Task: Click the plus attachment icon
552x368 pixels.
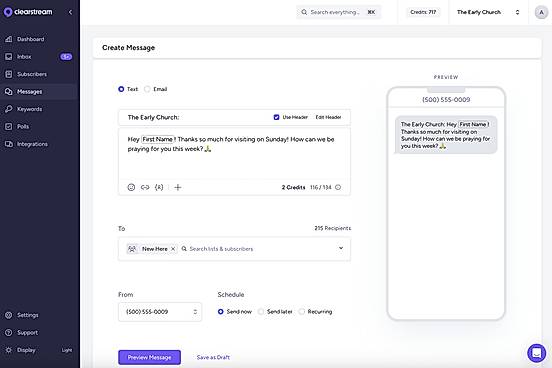Action: (178, 187)
